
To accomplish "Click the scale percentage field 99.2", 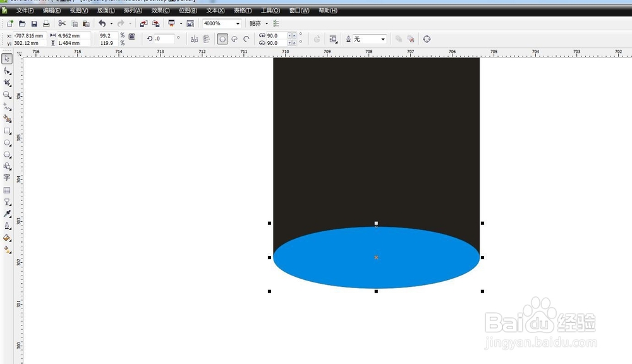I will tap(109, 35).
